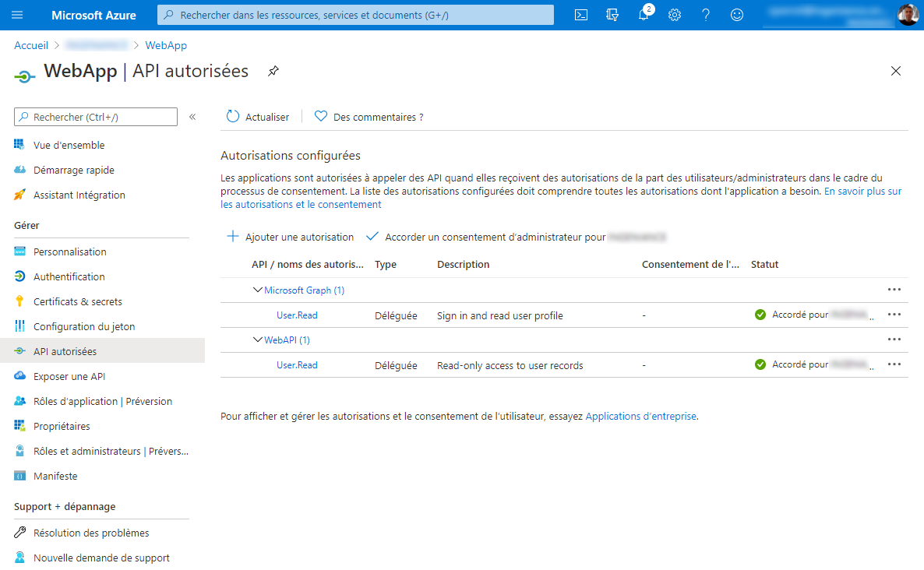Click the Consentement de l'... column header

click(x=690, y=265)
